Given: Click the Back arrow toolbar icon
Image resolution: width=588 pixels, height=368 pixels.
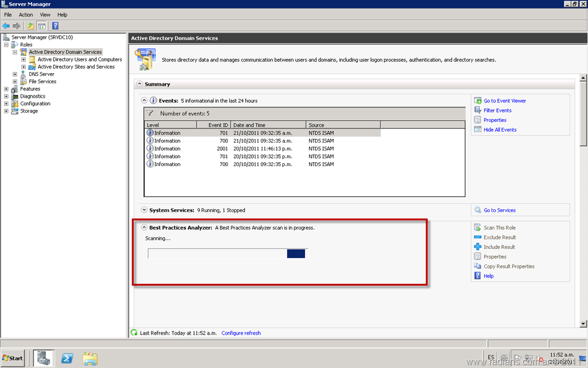Looking at the screenshot, I should tap(6, 26).
